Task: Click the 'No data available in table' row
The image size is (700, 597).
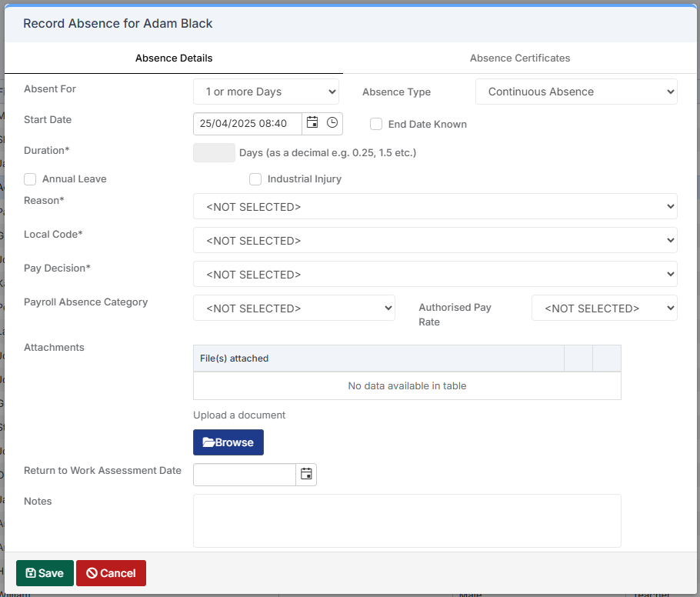Action: coord(407,385)
